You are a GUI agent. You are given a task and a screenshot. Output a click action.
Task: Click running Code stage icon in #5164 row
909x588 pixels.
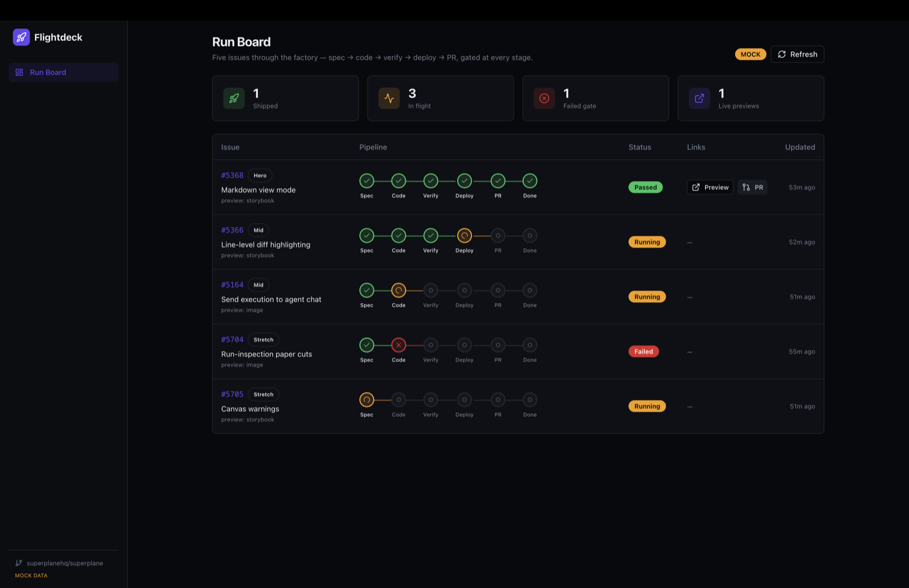[399, 290]
